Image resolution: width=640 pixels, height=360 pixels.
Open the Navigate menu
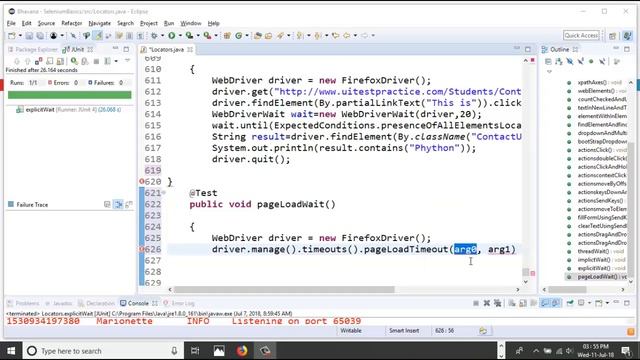(100, 23)
